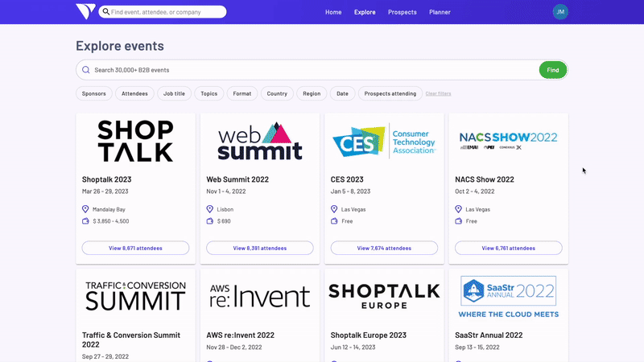The image size is (644, 362).
Task: Open the JM user avatar menu
Action: click(x=560, y=12)
